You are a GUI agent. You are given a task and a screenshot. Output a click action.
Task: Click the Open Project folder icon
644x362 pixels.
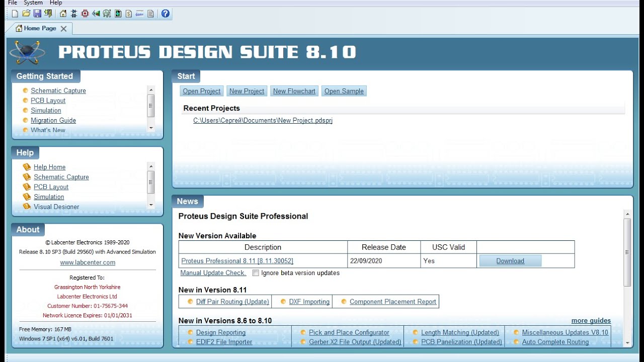(x=26, y=14)
